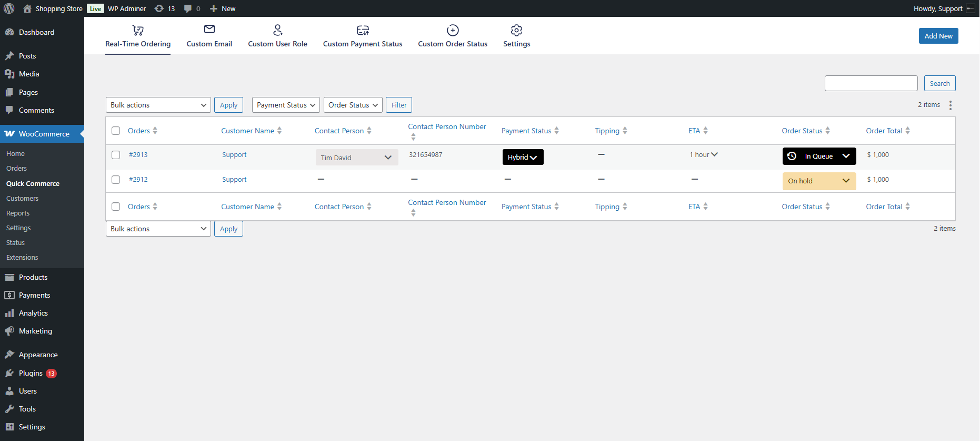This screenshot has width=980, height=441.
Task: Open the Settings gear icon in plugin toolbar
Action: (x=517, y=30)
